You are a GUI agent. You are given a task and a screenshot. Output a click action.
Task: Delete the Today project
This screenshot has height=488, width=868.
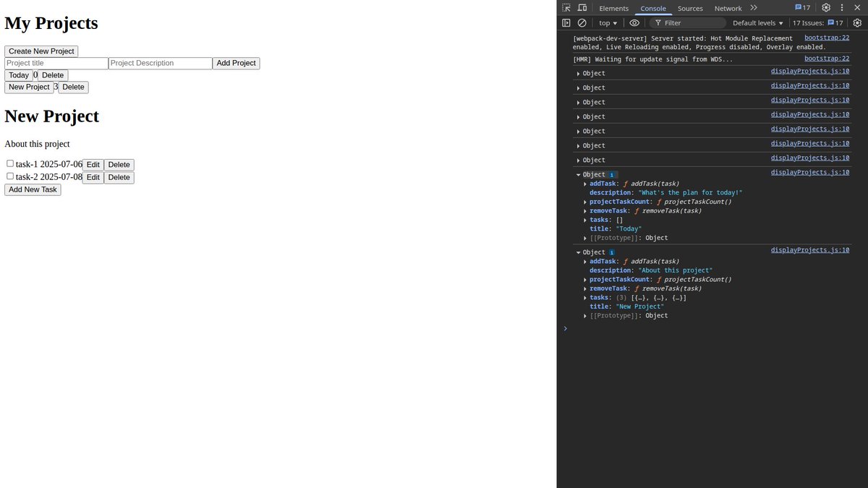[53, 75]
